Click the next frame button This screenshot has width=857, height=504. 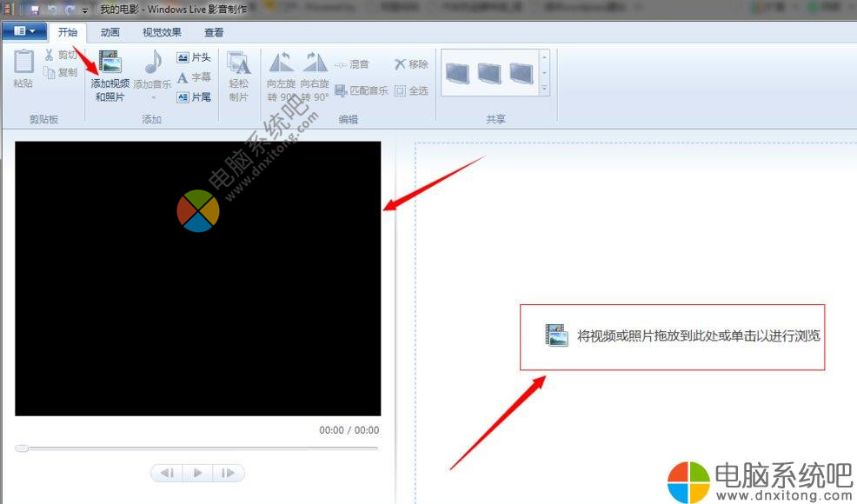[x=228, y=473]
